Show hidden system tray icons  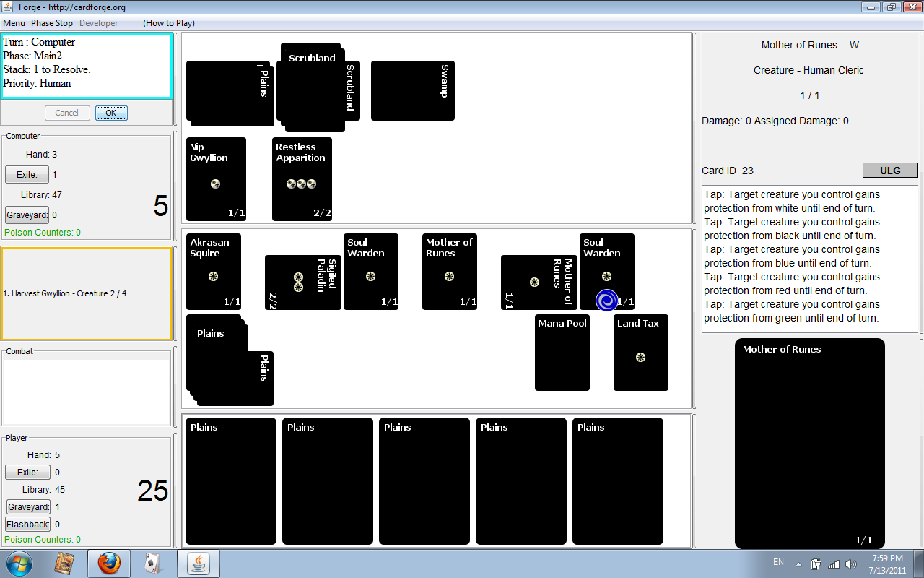pyautogui.click(x=798, y=564)
